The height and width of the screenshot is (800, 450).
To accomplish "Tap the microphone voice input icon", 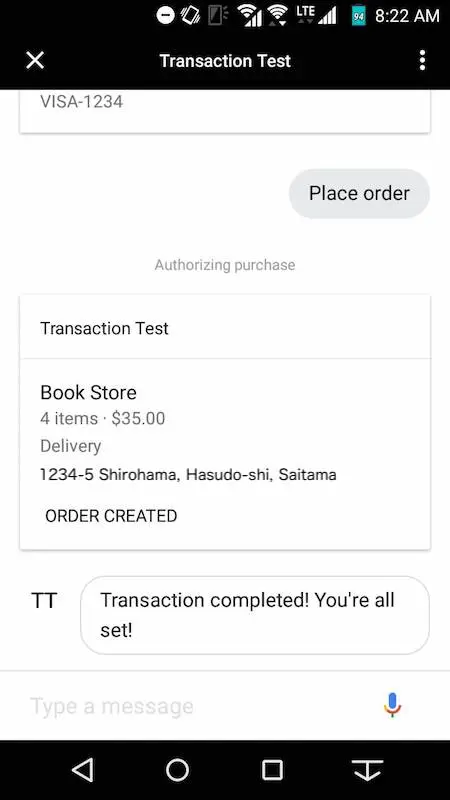I will coord(392,705).
